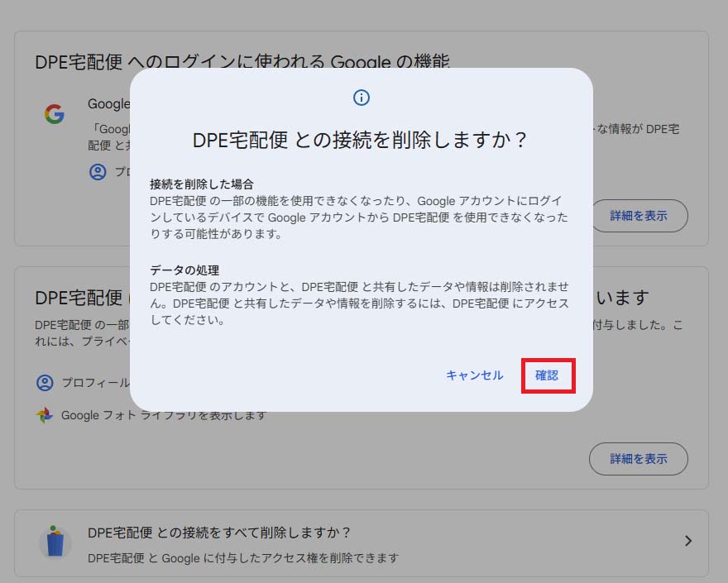
Task: Click the heading データの処理
Action: pyautogui.click(x=184, y=270)
